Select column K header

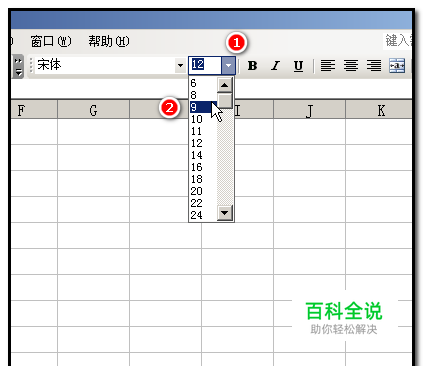tap(379, 110)
